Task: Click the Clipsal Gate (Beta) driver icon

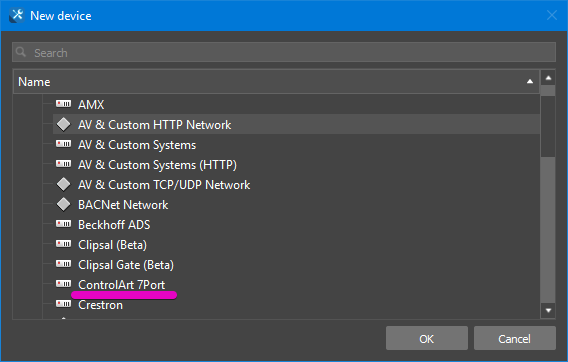Action: click(63, 264)
